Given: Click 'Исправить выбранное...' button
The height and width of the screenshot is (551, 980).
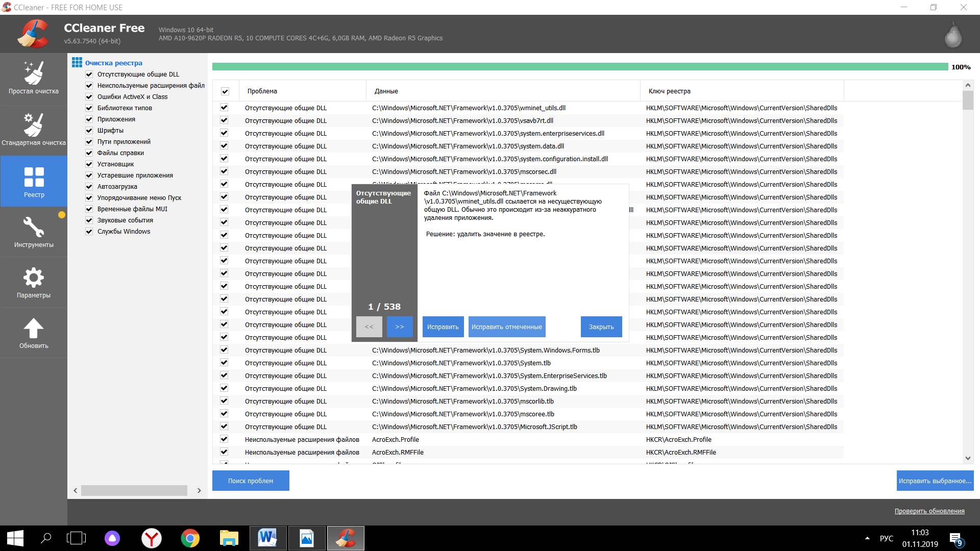Looking at the screenshot, I should (x=935, y=481).
